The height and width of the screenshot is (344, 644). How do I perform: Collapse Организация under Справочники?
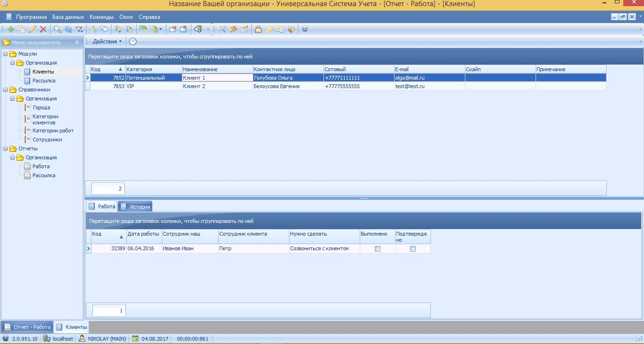coord(13,98)
